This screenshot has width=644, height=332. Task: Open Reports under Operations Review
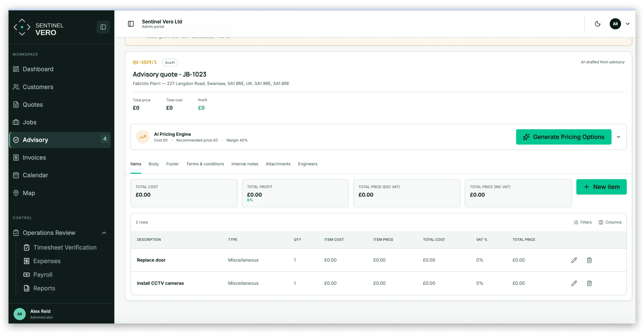44,288
